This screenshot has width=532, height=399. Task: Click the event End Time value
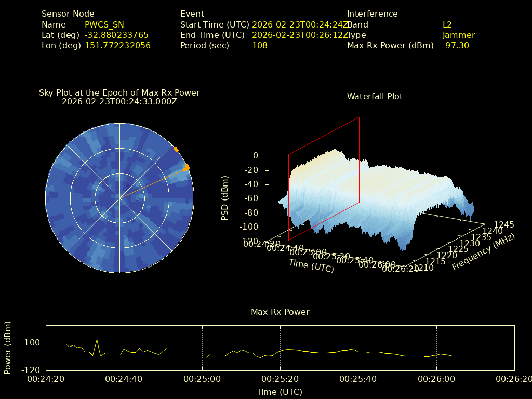[300, 35]
